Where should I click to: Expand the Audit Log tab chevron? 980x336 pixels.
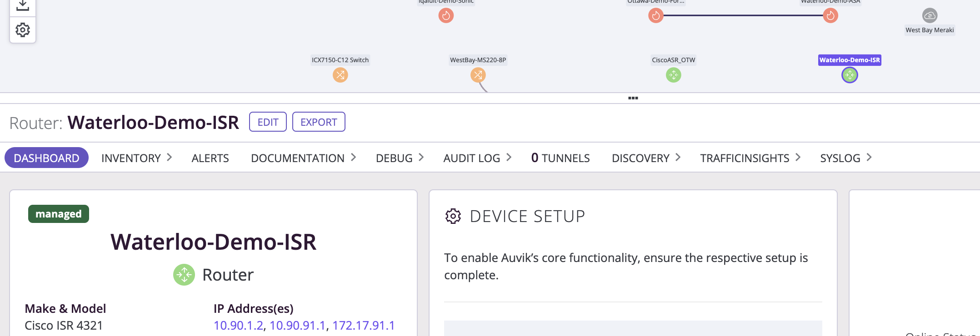point(509,157)
